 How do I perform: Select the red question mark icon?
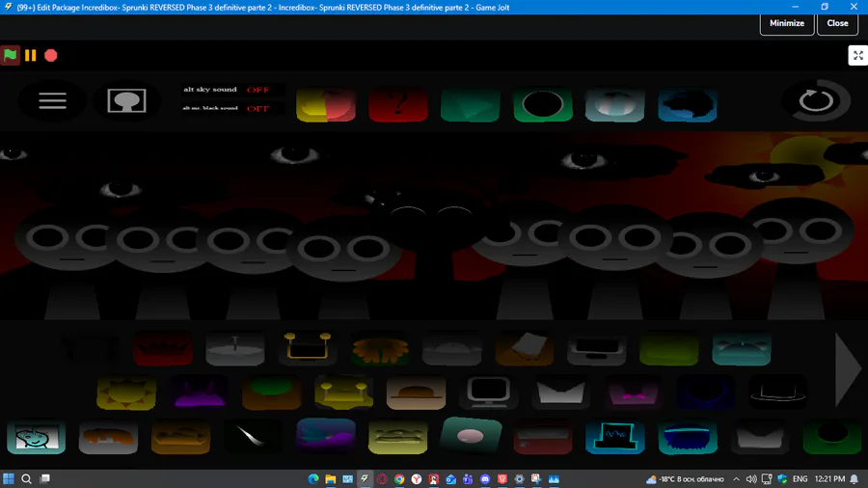[x=398, y=104]
